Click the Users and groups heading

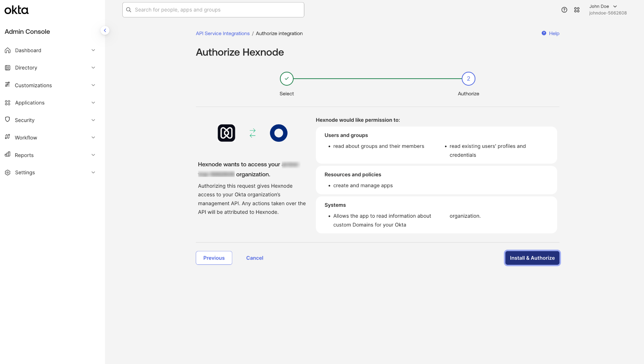[346, 135]
